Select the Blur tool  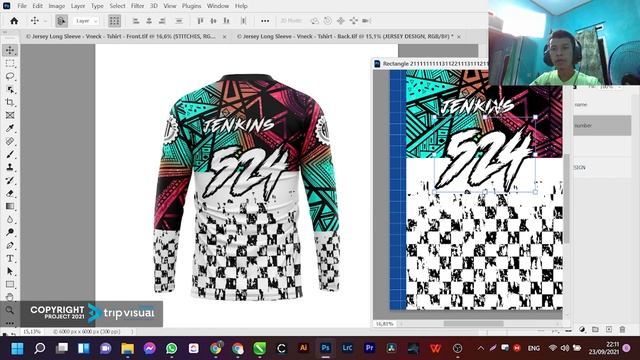point(10,220)
